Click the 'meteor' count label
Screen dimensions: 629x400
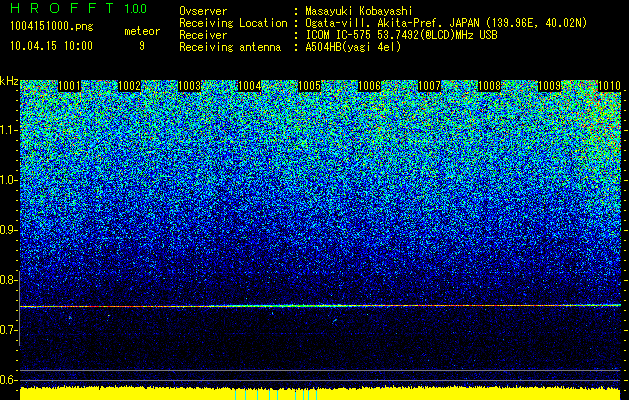142,31
